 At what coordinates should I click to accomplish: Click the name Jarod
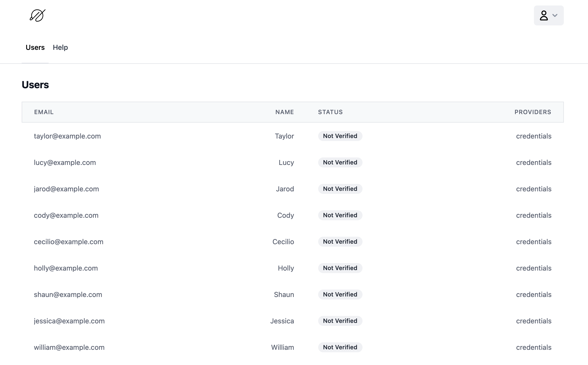[x=285, y=189]
